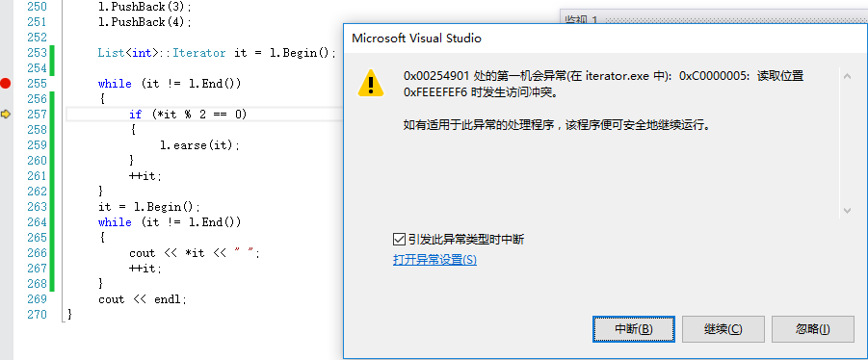Click line number 263 in the gutter
Viewport: 868px width, 360px height.
[37, 207]
